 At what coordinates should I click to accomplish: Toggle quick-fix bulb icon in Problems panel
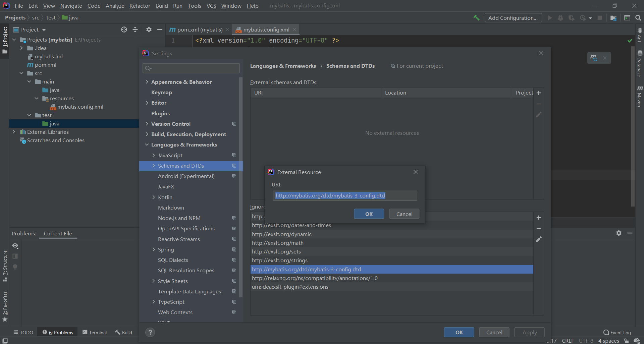pos(15,267)
